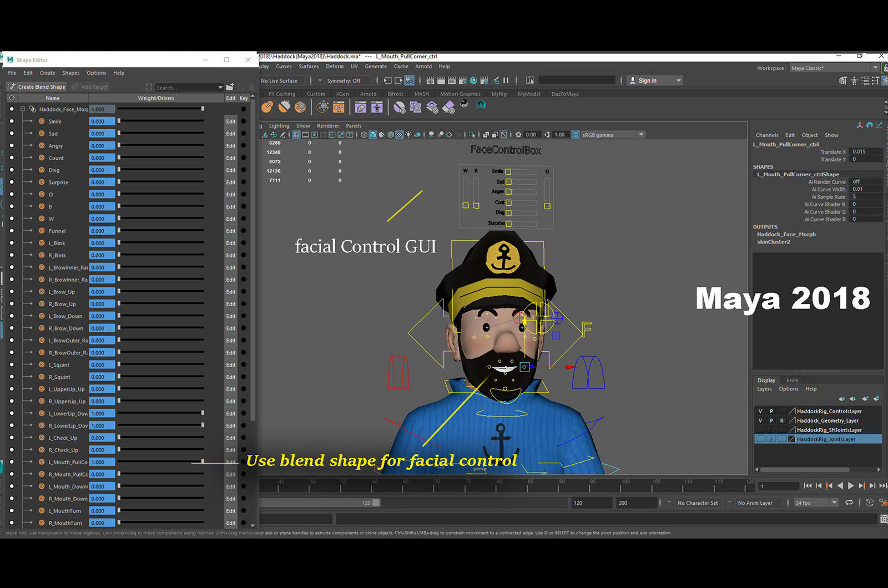Screen dimensions: 888x588
Task: Click Edit button for Smile target
Action: click(x=231, y=121)
